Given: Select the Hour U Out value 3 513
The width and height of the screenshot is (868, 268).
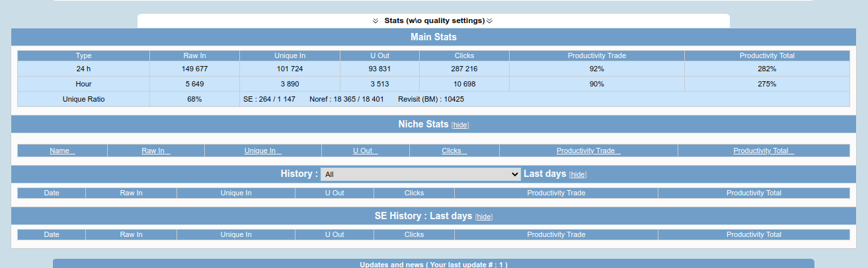Looking at the screenshot, I should (x=379, y=84).
